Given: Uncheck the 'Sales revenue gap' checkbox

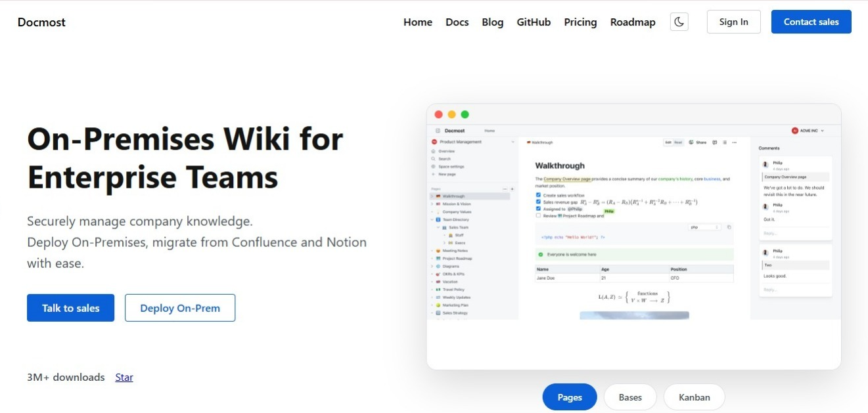Looking at the screenshot, I should 538,202.
